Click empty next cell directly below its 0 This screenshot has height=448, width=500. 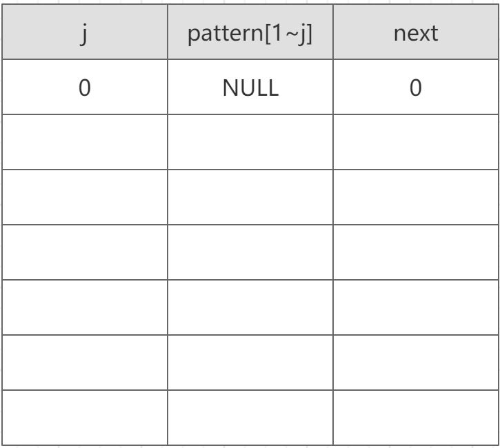416,142
